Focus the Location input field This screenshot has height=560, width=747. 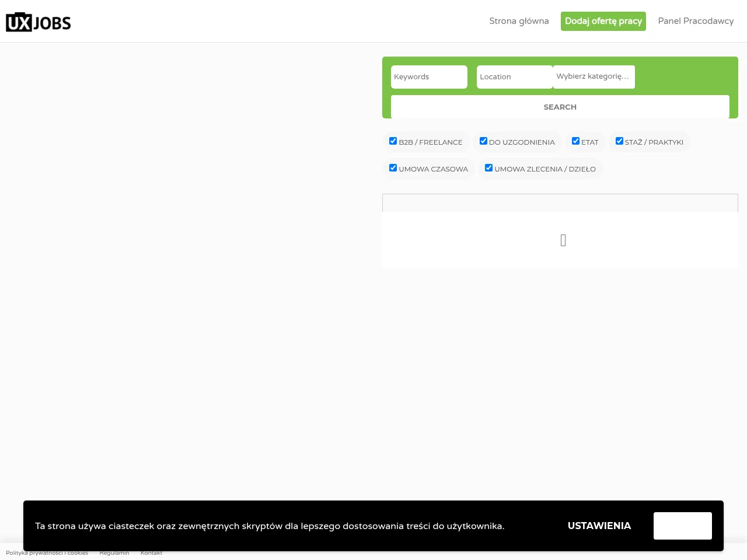pyautogui.click(x=515, y=77)
